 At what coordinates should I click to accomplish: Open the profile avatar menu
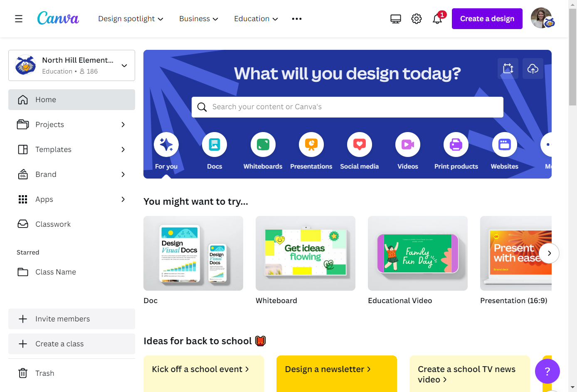[542, 18]
